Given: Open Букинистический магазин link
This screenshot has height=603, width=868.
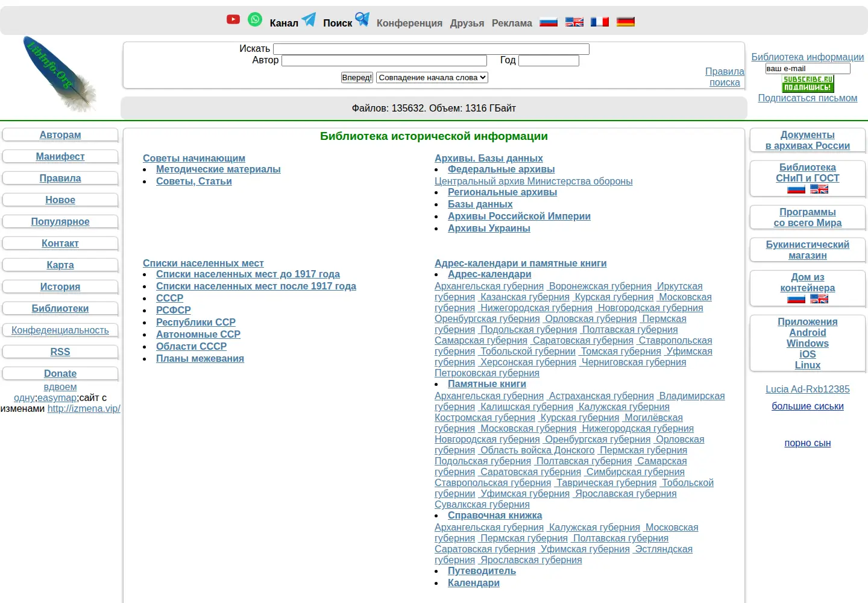Looking at the screenshot, I should [808, 250].
